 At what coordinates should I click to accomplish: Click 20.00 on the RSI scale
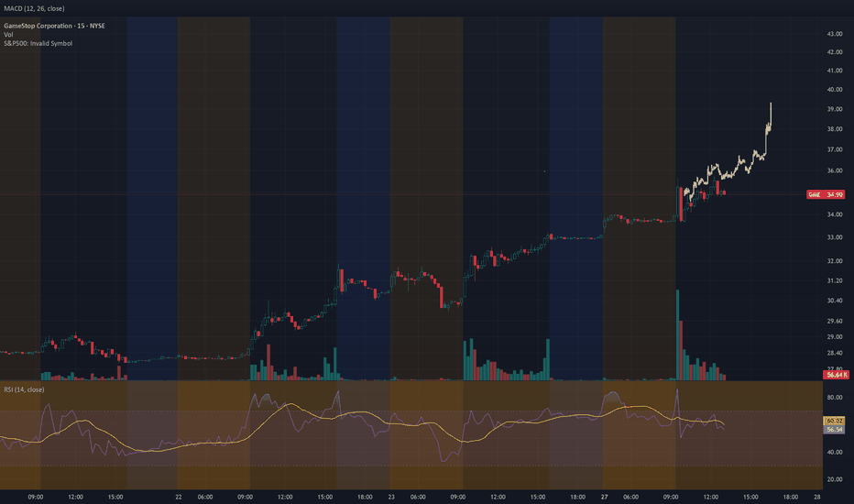click(835, 479)
